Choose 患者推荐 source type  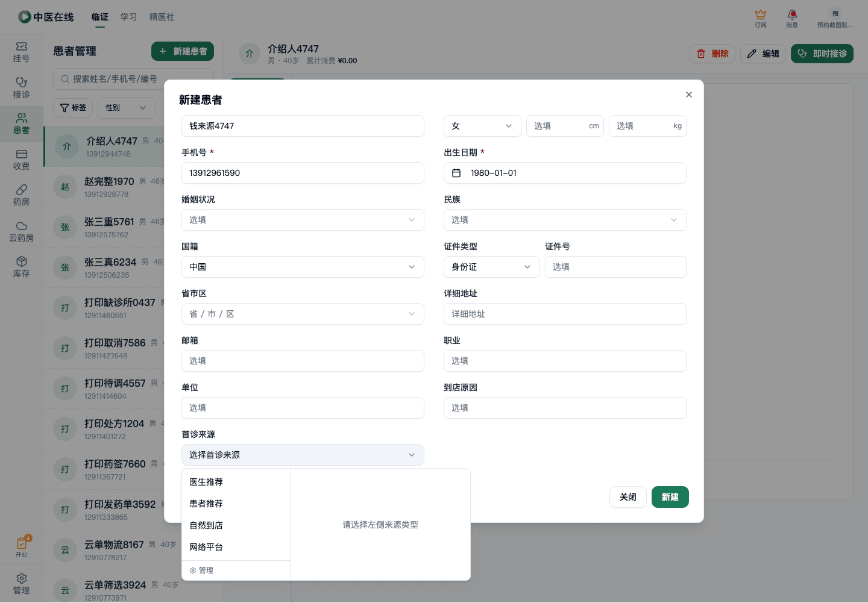236,504
